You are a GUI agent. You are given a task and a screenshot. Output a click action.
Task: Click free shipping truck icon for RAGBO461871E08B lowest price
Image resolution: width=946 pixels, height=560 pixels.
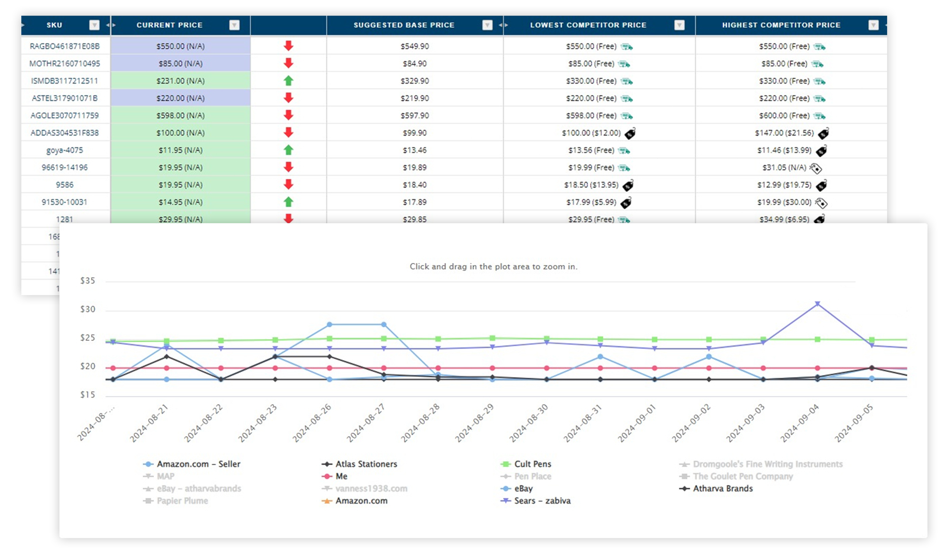tap(627, 47)
